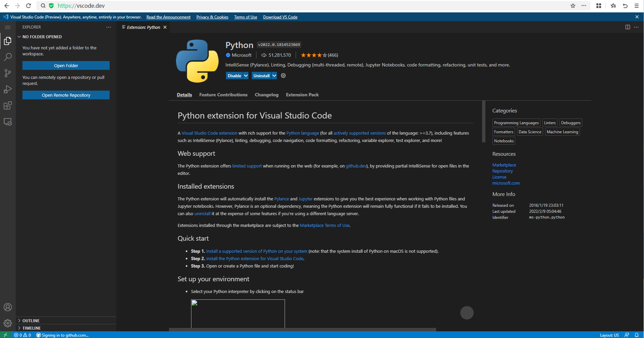The width and height of the screenshot is (644, 338).
Task: Open the hamburger application menu
Action: pyautogui.click(x=8, y=27)
